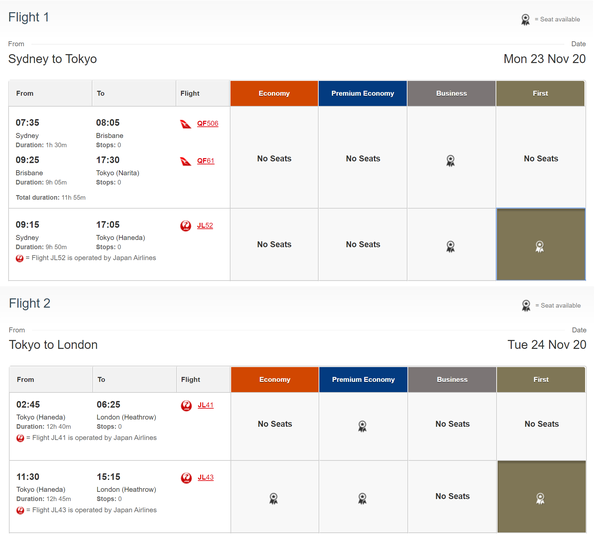This screenshot has width=596, height=539.
Task: Select Business seat for Sydney-Brisbane-Tokyo itinerary
Action: (x=451, y=160)
